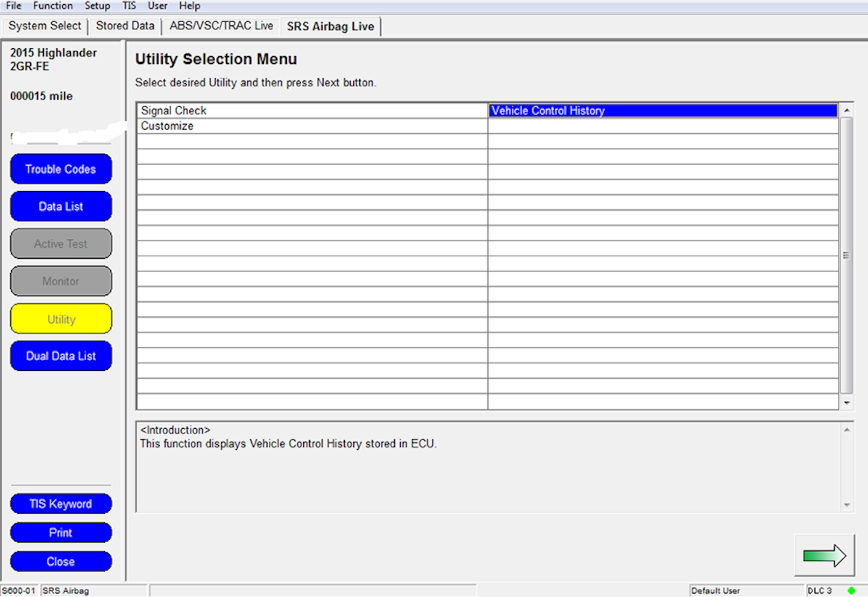Open the Function menu
868x597 pixels.
click(52, 6)
